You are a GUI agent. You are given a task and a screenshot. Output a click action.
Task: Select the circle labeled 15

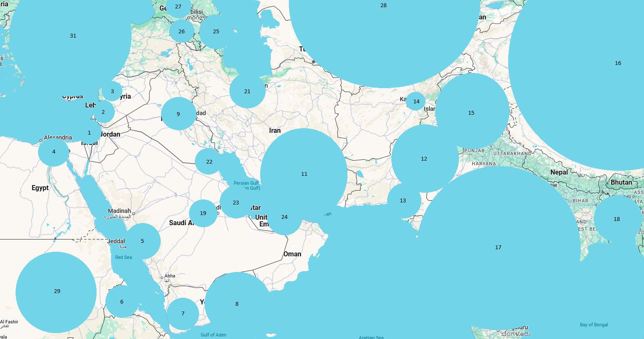click(x=472, y=113)
